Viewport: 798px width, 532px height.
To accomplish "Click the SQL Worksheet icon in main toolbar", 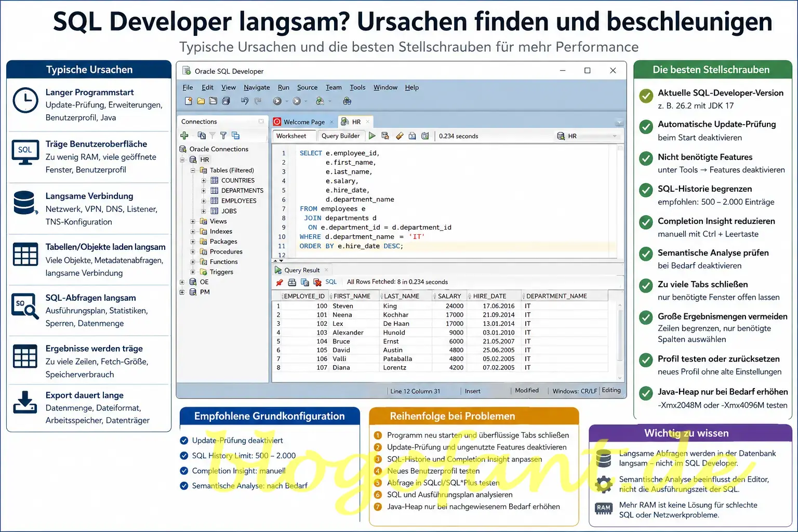I will [320, 101].
